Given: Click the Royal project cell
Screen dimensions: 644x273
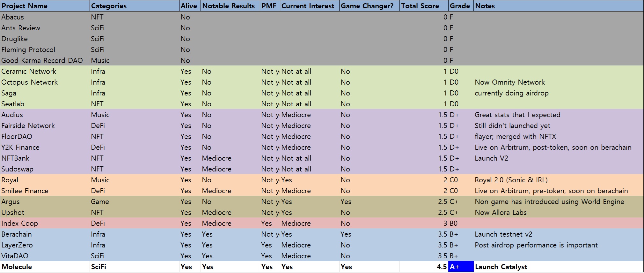Looking at the screenshot, I should click(x=45, y=180).
